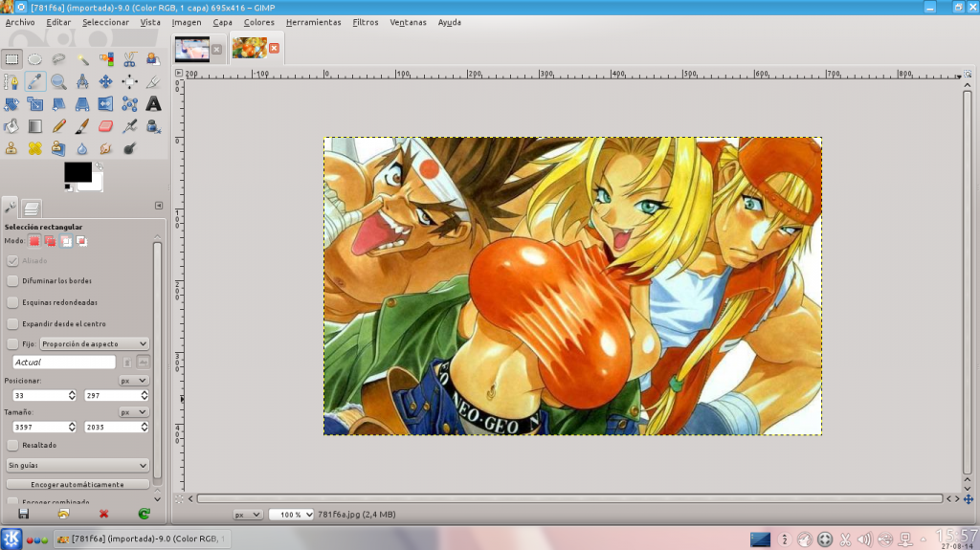This screenshot has height=550, width=980.
Task: Set selection mode to Subtract
Action: click(66, 241)
